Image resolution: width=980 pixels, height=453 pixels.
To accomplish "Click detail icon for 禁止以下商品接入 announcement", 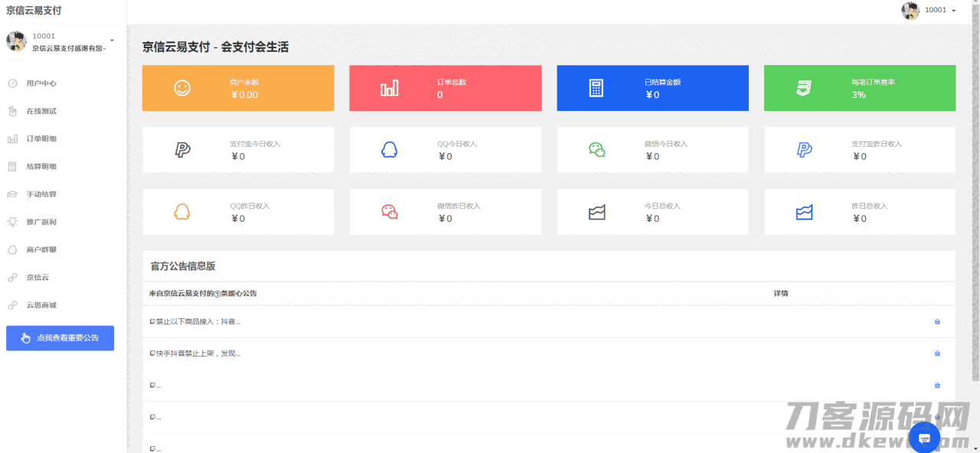I will (937, 321).
